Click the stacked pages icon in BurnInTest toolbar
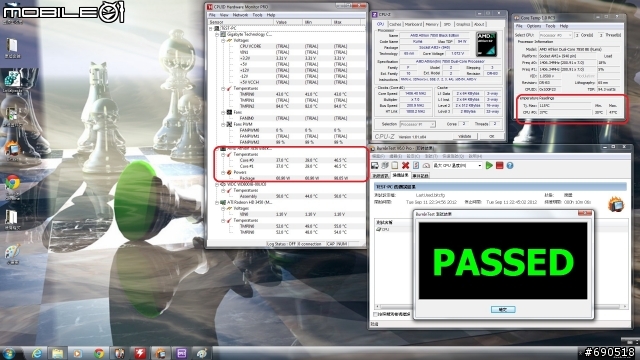Screen dimensions: 640x360 pos(385,165)
